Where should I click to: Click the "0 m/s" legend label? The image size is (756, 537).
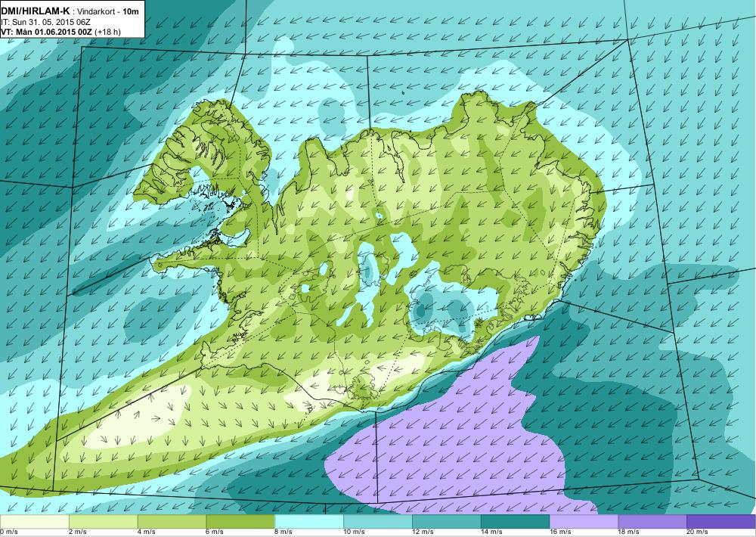9,532
